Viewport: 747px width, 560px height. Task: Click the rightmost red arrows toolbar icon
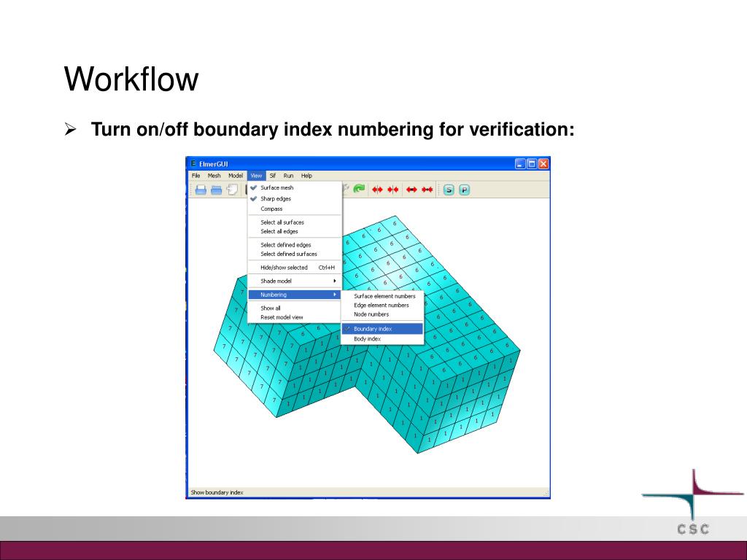click(x=427, y=190)
